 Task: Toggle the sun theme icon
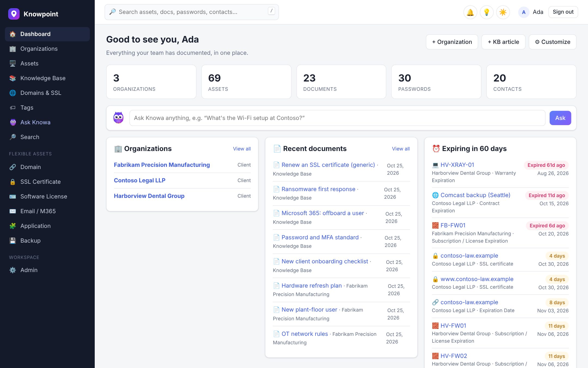(x=503, y=12)
